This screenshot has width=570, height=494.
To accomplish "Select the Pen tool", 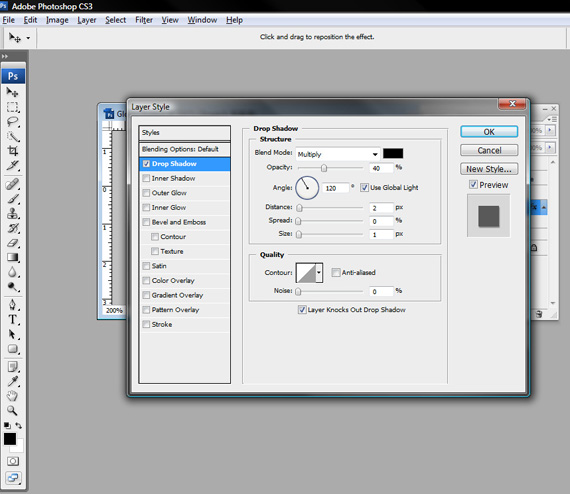I will [13, 305].
